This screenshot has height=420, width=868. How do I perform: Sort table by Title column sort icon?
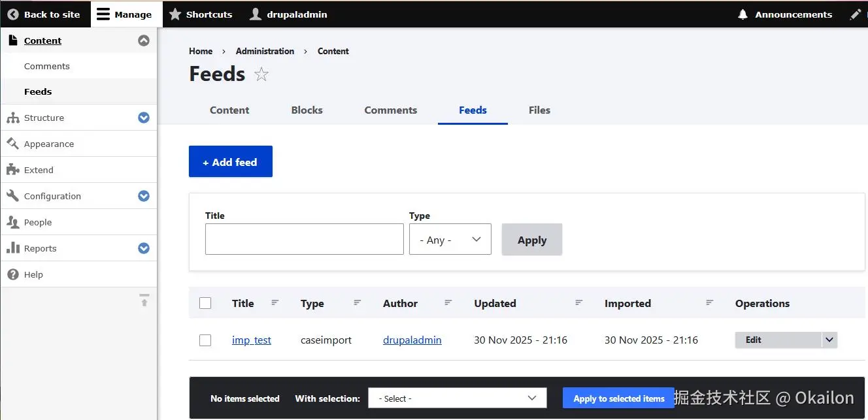(275, 303)
